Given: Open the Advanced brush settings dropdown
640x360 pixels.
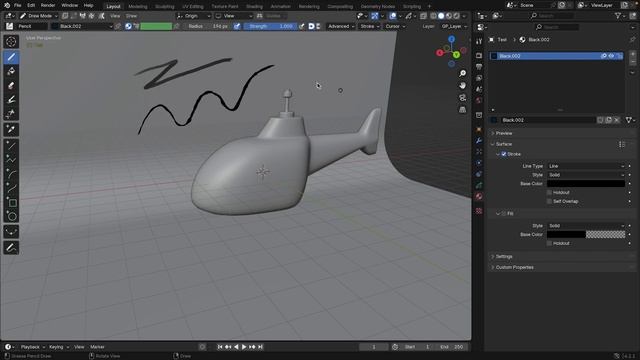Looking at the screenshot, I should (x=341, y=26).
